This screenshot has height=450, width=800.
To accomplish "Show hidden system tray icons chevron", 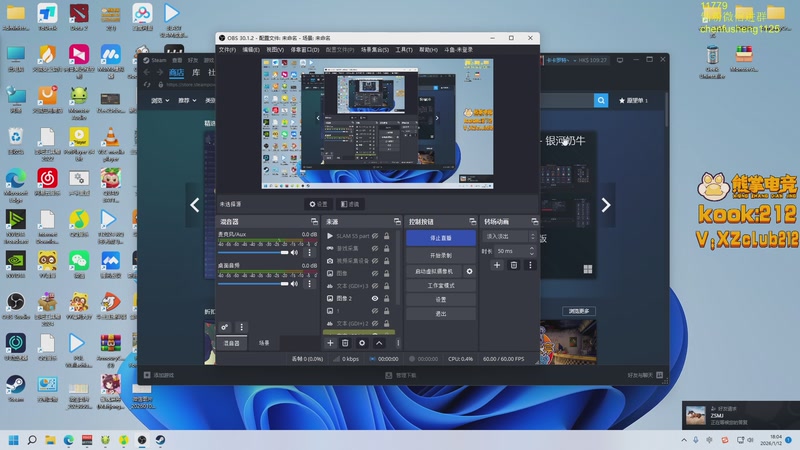I will tap(684, 440).
